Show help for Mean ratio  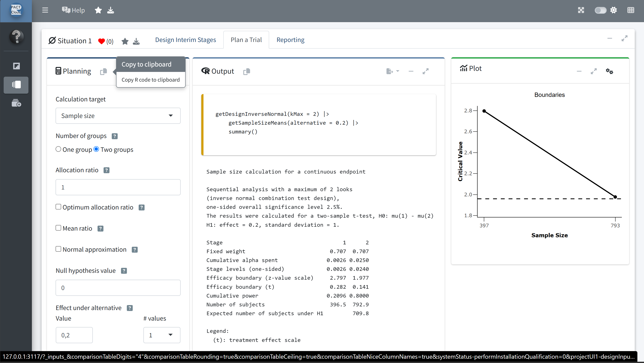100,228
